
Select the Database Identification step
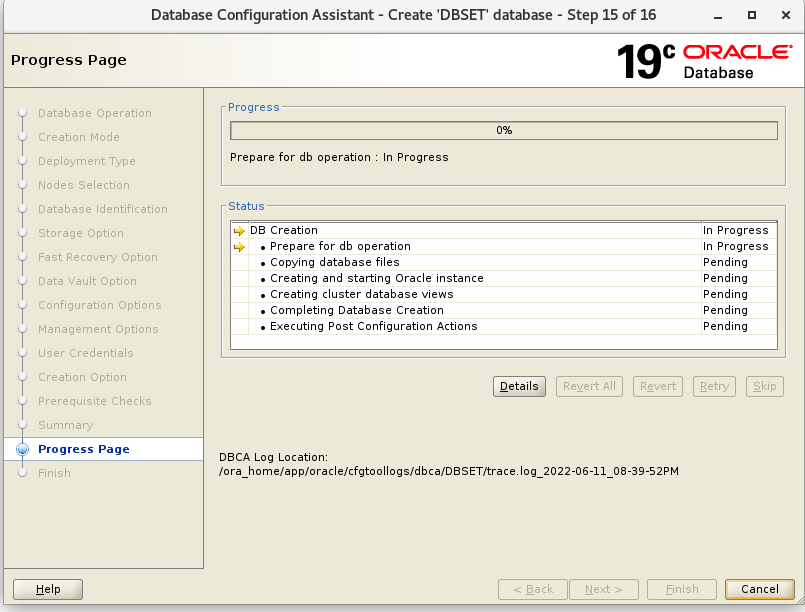point(103,209)
